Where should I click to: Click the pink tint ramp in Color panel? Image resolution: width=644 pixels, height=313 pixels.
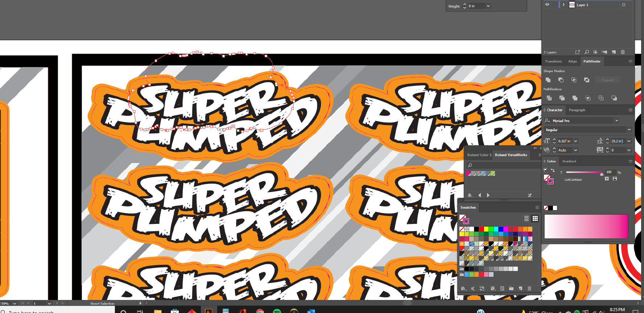tap(586, 226)
